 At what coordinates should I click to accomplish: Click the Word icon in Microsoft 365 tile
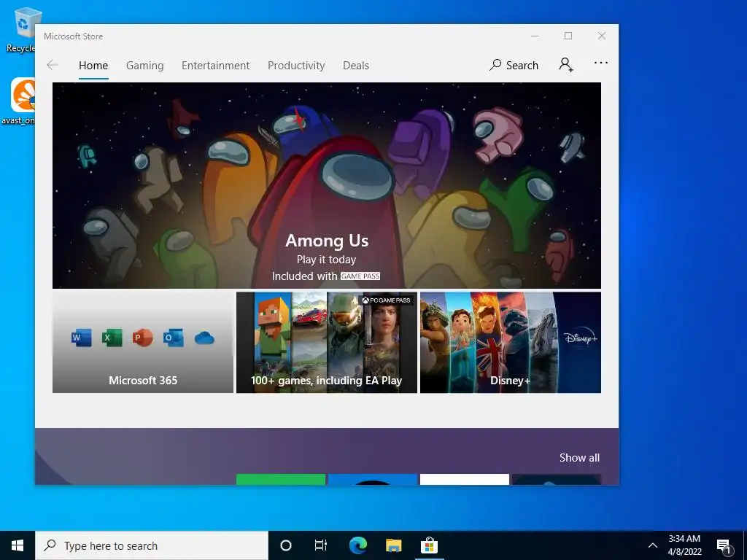(82, 338)
